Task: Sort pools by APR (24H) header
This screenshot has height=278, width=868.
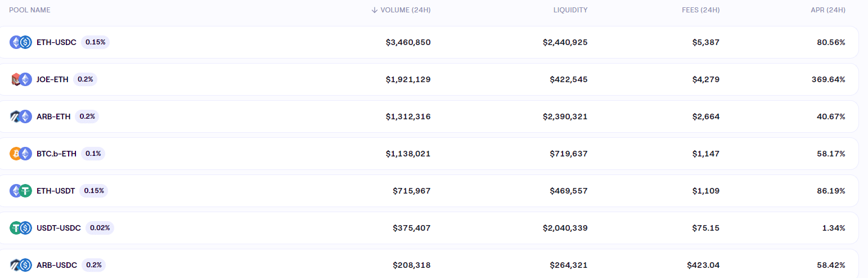Action: (x=827, y=10)
